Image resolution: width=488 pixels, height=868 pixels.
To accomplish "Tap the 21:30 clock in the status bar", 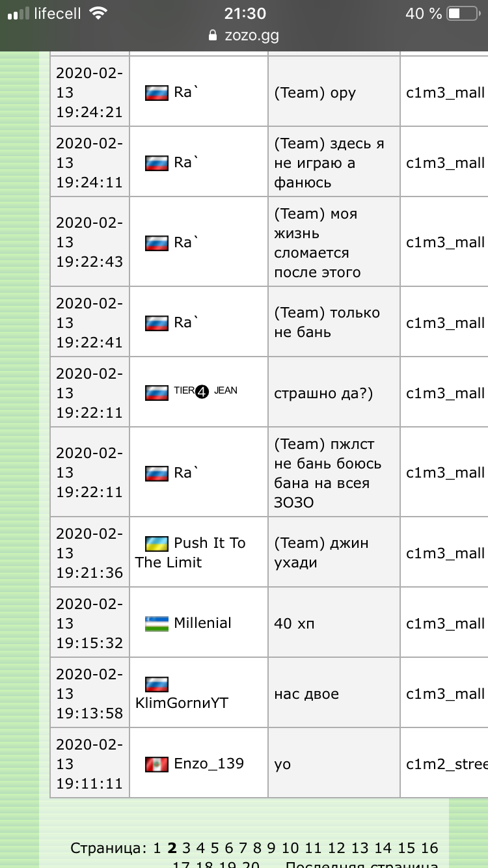I will point(245,14).
